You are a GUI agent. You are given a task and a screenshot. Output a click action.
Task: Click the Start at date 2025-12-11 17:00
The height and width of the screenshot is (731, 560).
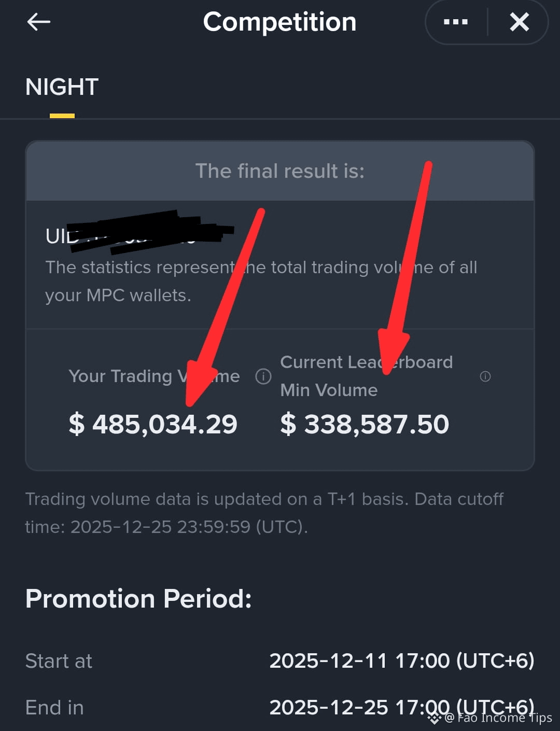click(402, 661)
